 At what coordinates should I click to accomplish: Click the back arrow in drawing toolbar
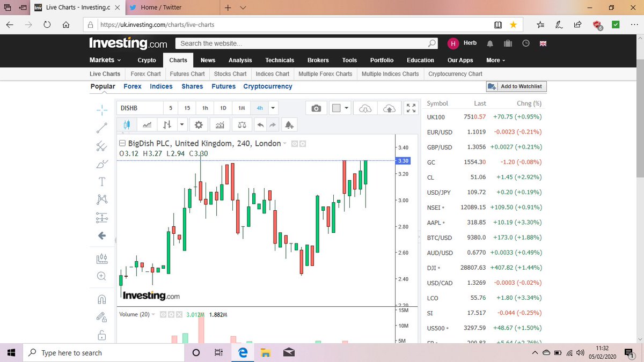pos(101,235)
